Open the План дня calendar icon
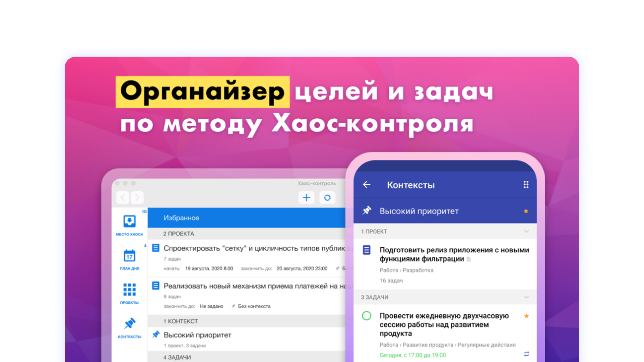The image size is (644, 362). pyautogui.click(x=129, y=256)
